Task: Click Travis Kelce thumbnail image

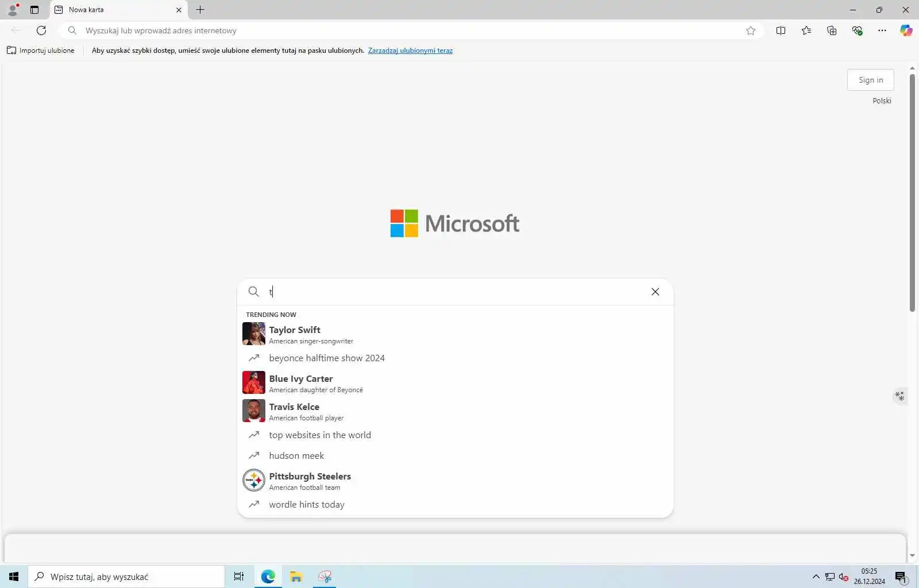Action: (254, 411)
